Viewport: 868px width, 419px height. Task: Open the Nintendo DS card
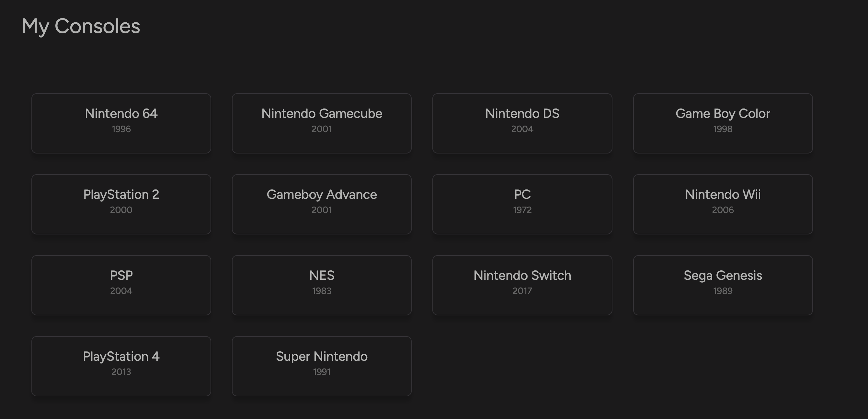pos(522,123)
